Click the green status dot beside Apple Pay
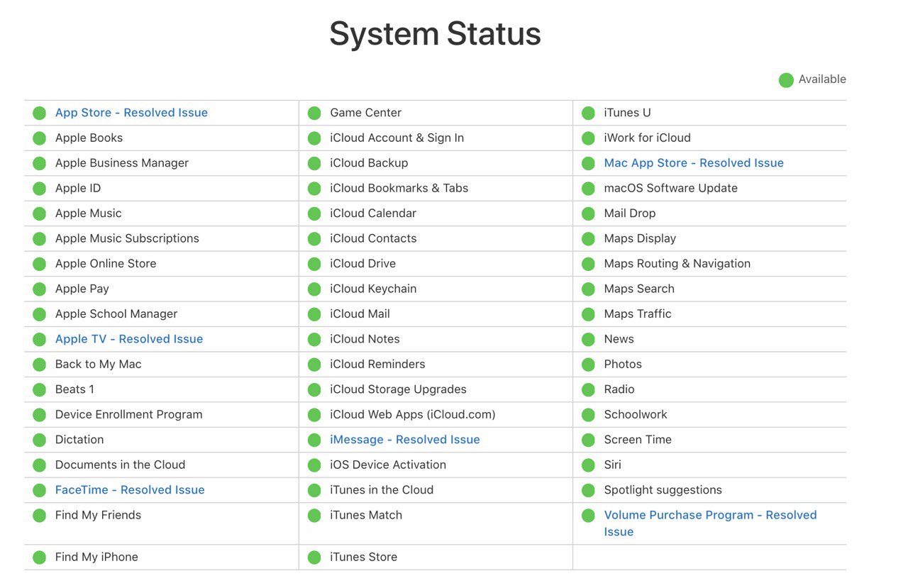The width and height of the screenshot is (908, 588). pos(40,289)
